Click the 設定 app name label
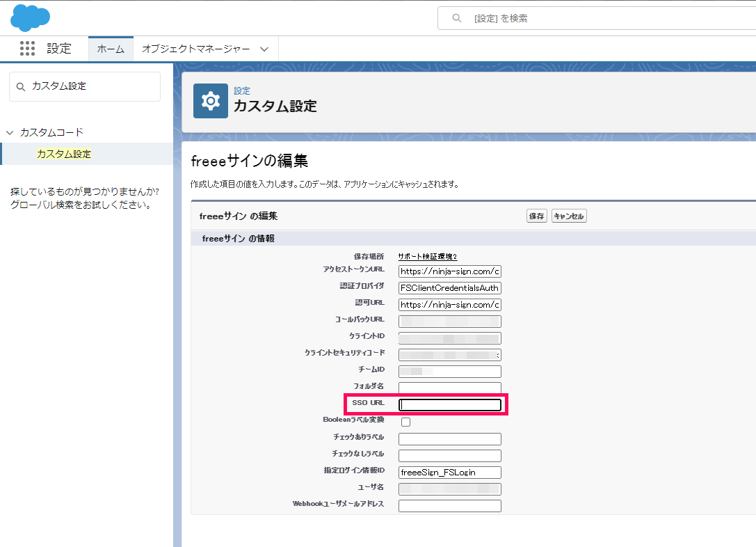 pyautogui.click(x=59, y=49)
